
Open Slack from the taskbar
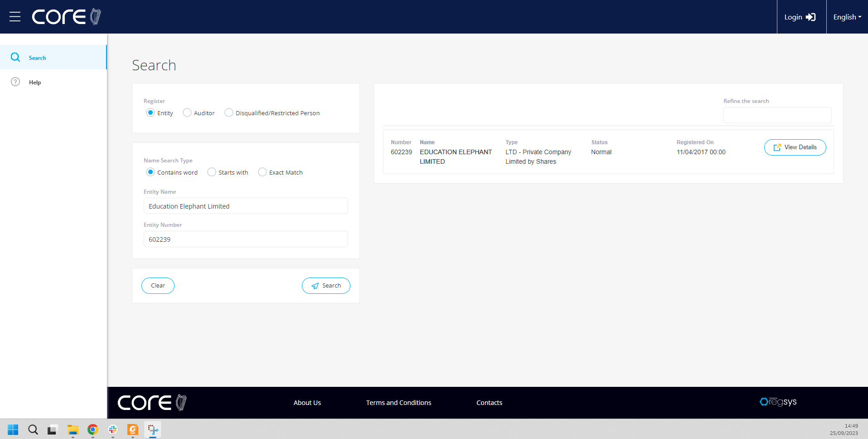(113, 429)
